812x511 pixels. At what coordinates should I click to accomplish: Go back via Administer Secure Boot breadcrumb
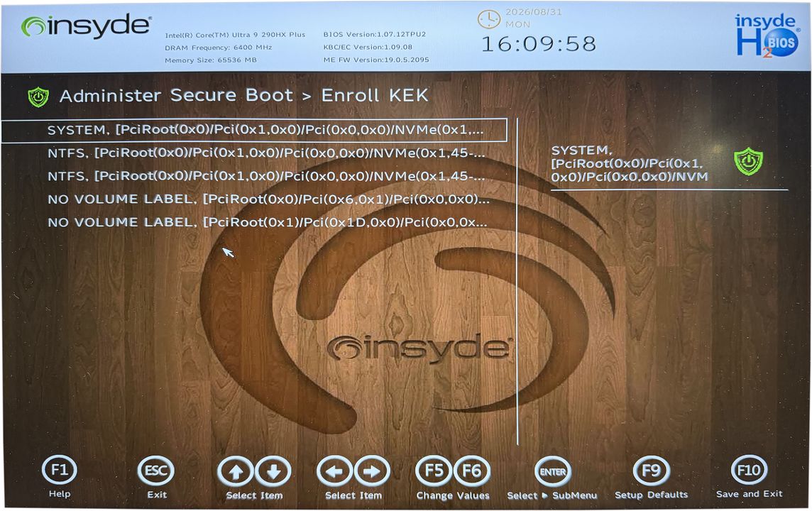click(x=176, y=95)
